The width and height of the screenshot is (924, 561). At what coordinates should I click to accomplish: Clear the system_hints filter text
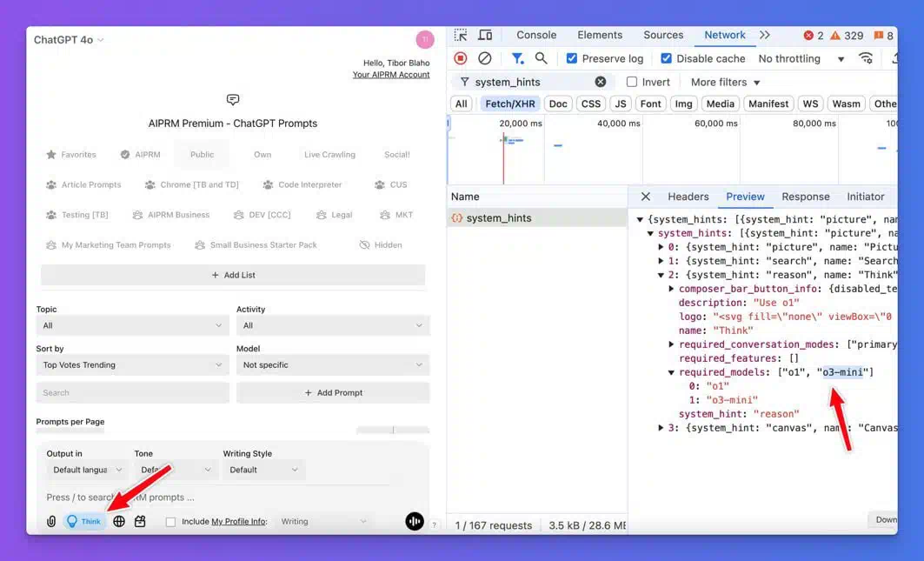click(600, 82)
